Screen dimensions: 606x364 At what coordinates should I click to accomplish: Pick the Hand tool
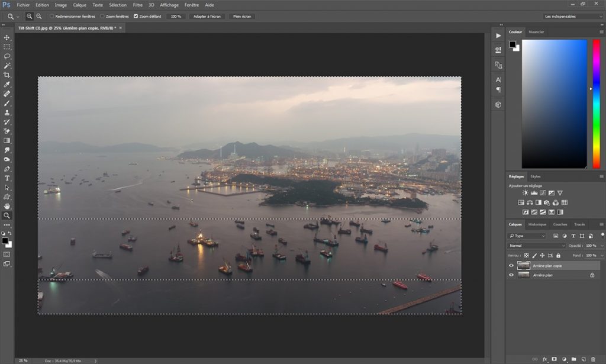click(7, 206)
